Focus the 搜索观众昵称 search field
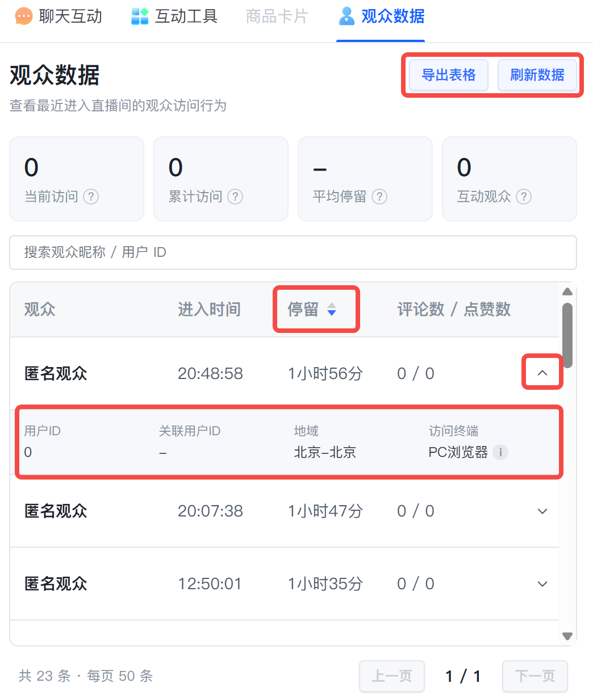593x700 pixels. coord(293,252)
